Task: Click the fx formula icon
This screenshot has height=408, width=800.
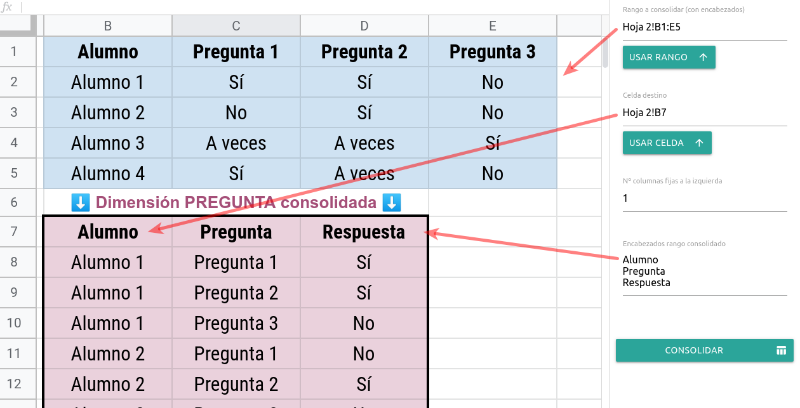Action: point(7,7)
